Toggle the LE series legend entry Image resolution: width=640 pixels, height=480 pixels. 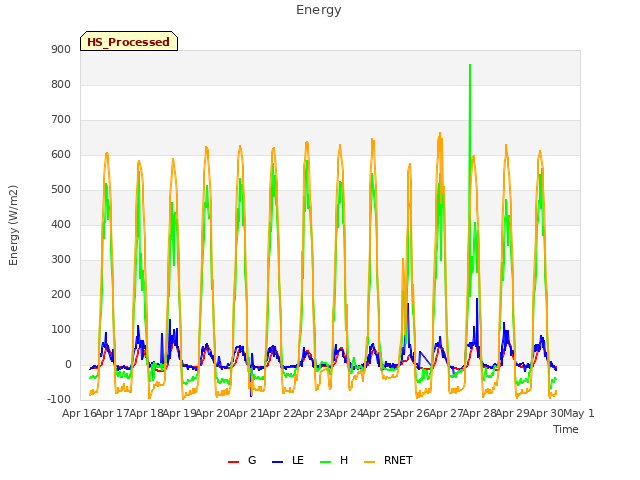coord(288,460)
